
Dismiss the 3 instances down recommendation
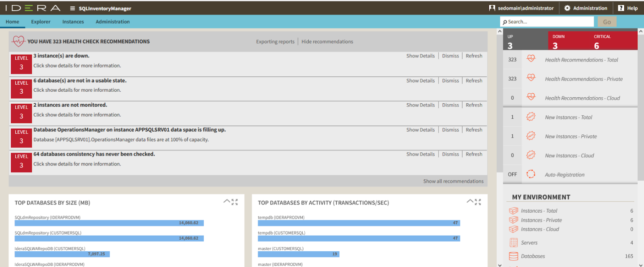click(450, 56)
